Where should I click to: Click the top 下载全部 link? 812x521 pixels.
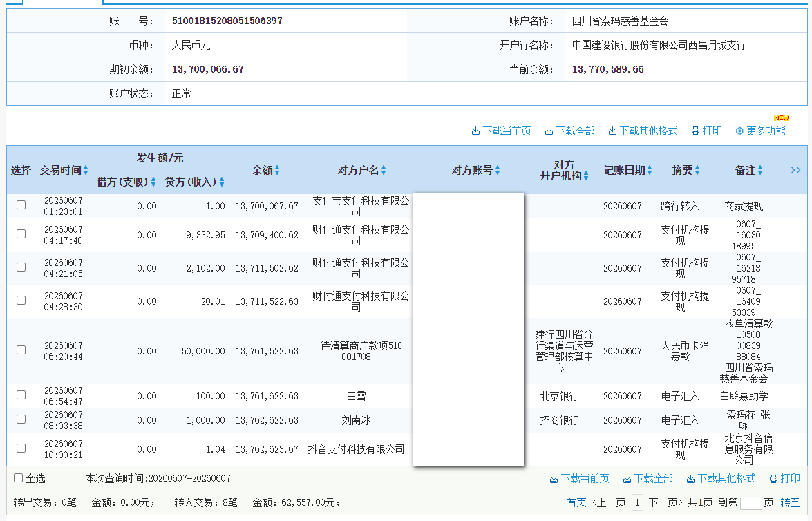coord(576,131)
